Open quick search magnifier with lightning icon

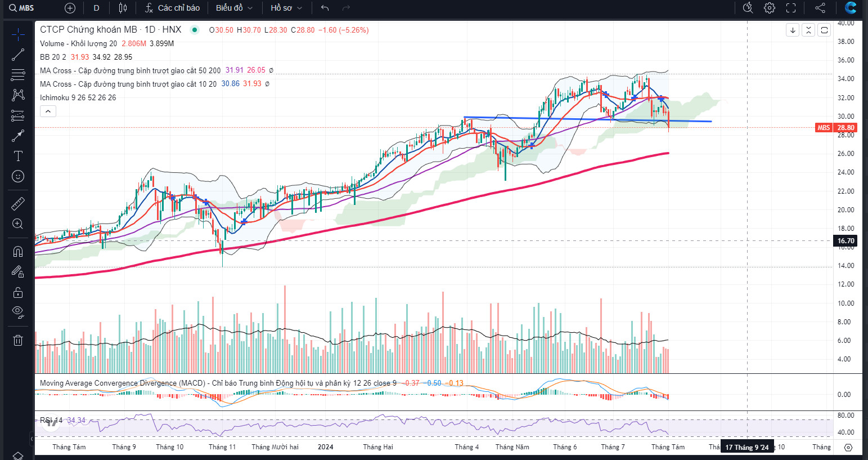coord(748,8)
